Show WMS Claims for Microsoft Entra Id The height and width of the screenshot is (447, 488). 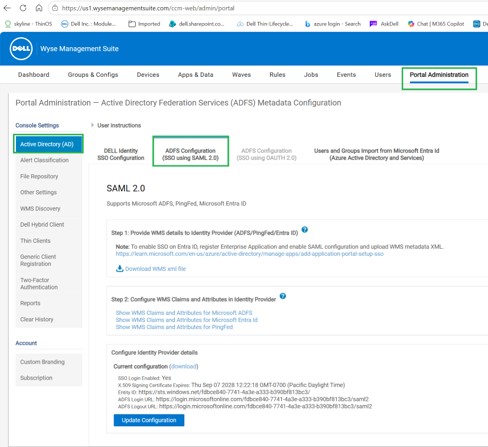click(187, 320)
